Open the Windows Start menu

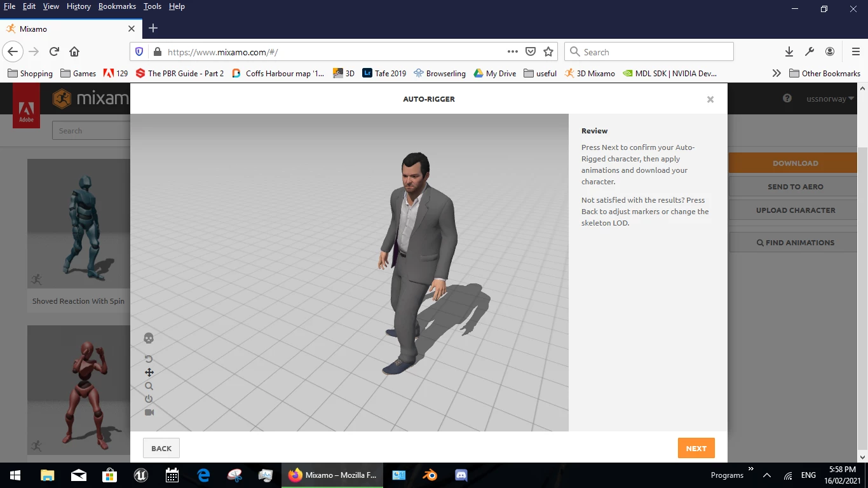pos(15,475)
